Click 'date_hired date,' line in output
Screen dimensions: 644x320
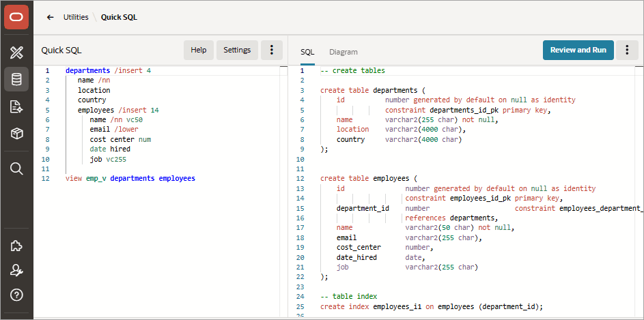point(381,258)
